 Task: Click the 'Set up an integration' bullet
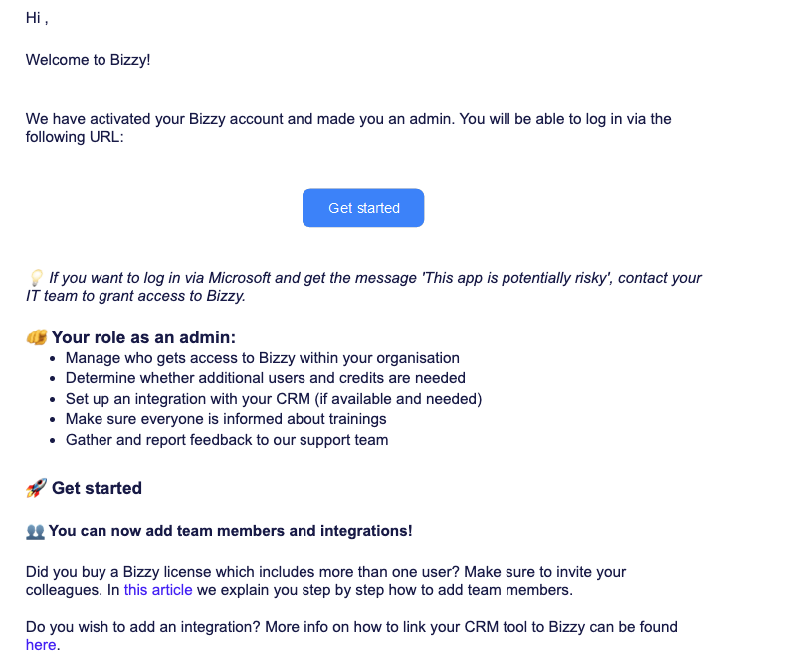click(x=274, y=399)
